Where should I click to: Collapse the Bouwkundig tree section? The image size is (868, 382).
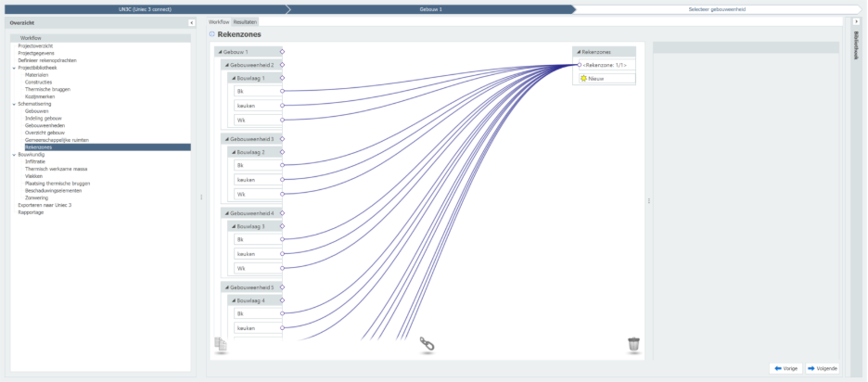[14, 155]
